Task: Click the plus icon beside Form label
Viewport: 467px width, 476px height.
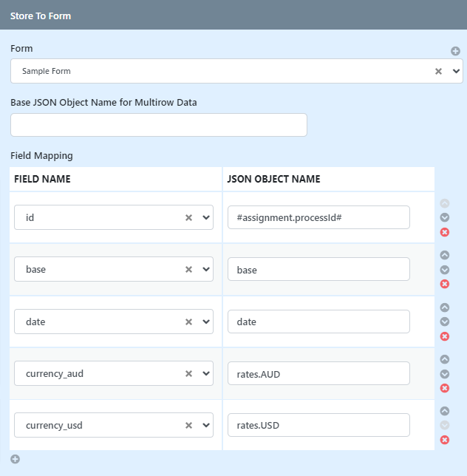Action: click(455, 51)
